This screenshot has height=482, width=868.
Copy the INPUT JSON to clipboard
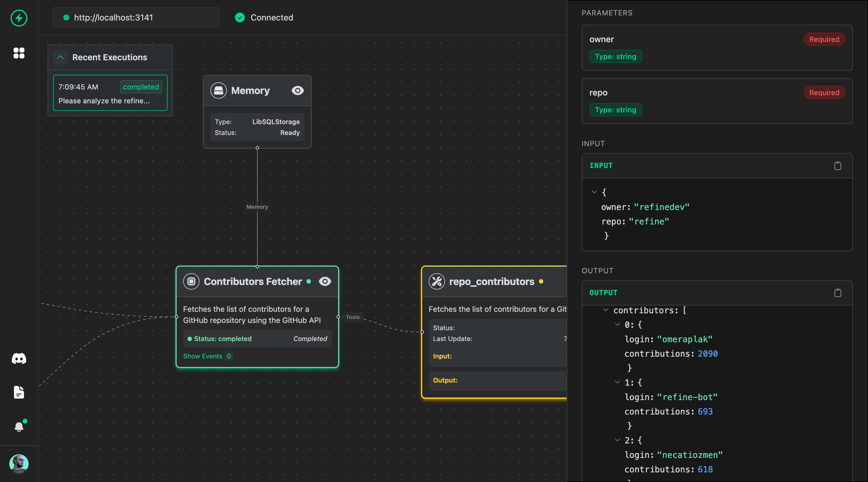pyautogui.click(x=838, y=166)
